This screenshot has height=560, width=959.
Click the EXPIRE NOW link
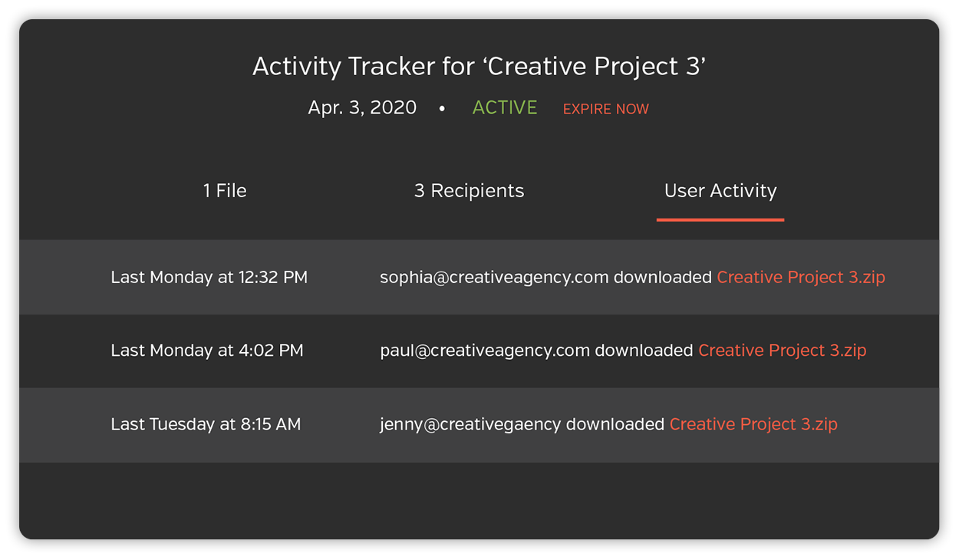tap(605, 108)
